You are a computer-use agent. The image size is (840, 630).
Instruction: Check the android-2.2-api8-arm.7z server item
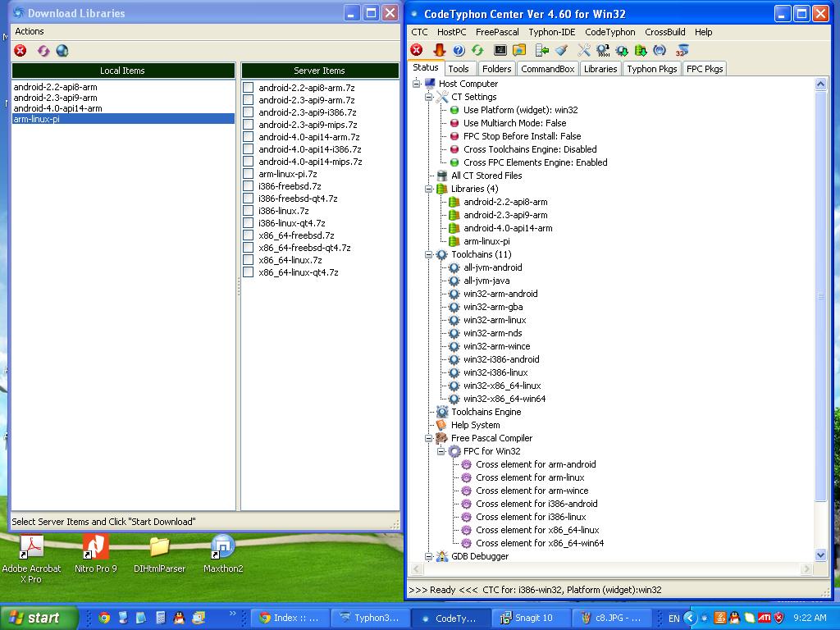(x=248, y=87)
